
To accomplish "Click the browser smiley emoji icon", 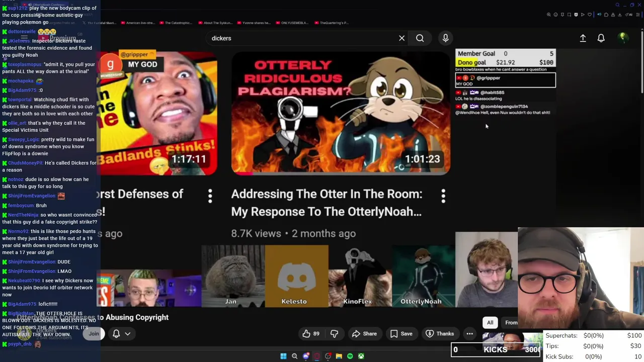I will [x=555, y=15].
